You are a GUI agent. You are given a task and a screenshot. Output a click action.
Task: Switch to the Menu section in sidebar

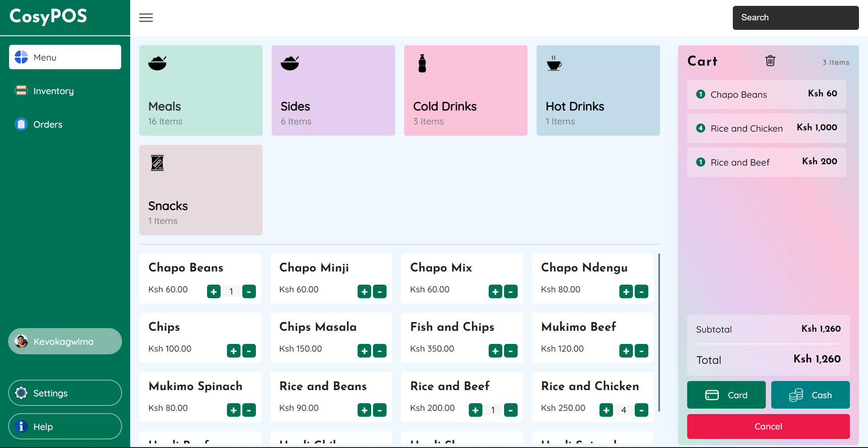(x=65, y=57)
